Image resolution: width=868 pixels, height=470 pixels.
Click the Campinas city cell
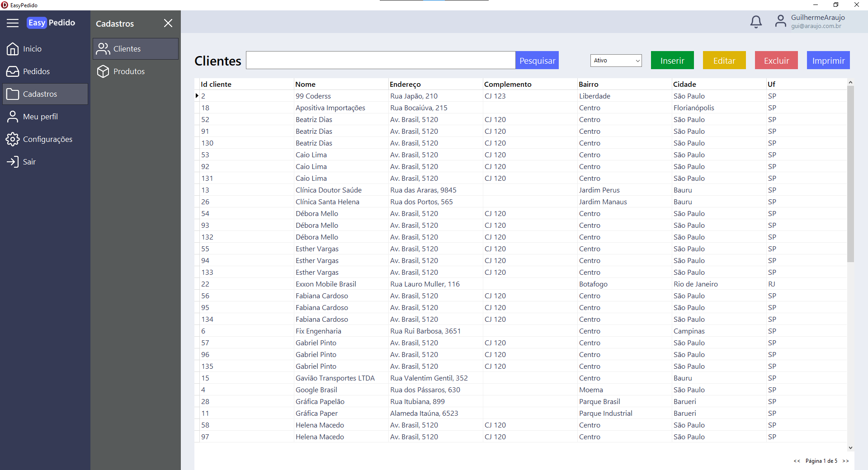(x=719, y=331)
